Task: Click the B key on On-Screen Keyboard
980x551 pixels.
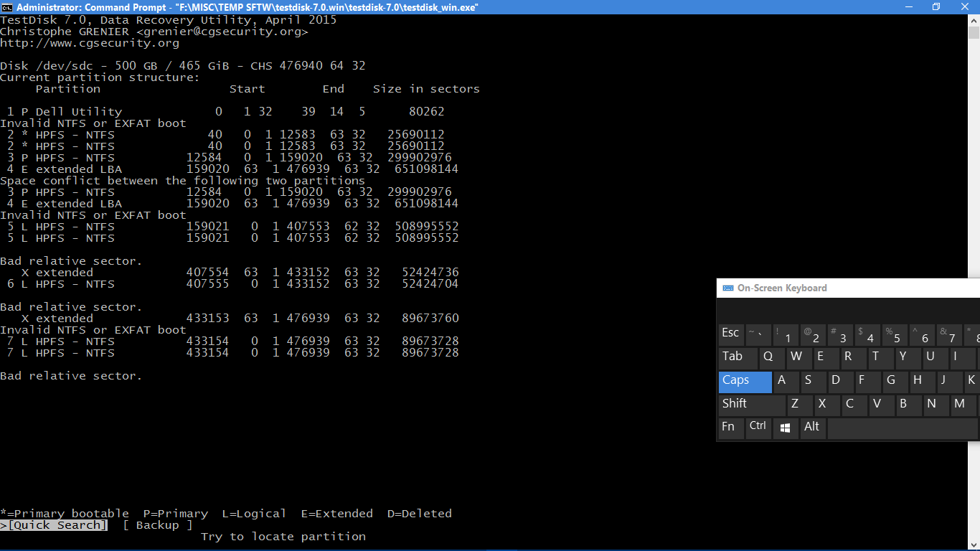Action: click(909, 405)
